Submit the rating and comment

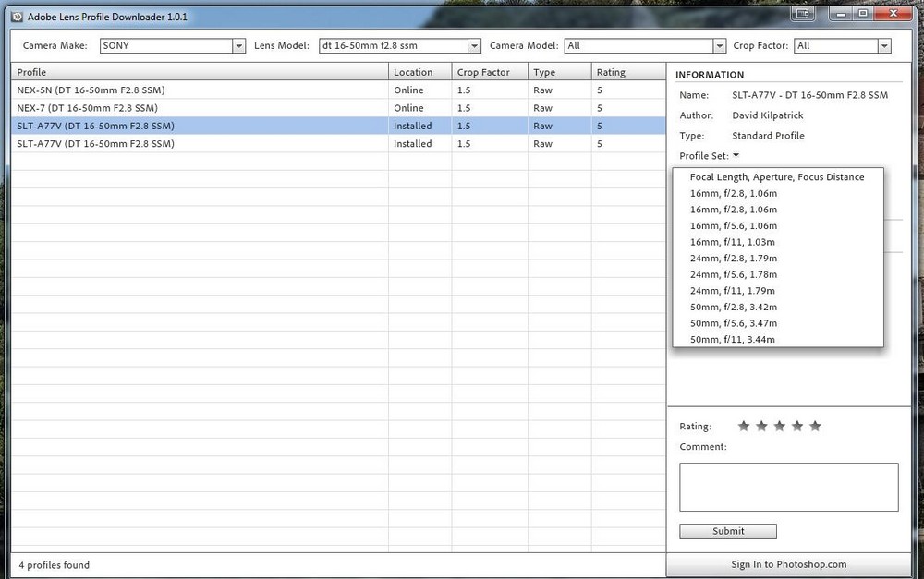point(728,531)
